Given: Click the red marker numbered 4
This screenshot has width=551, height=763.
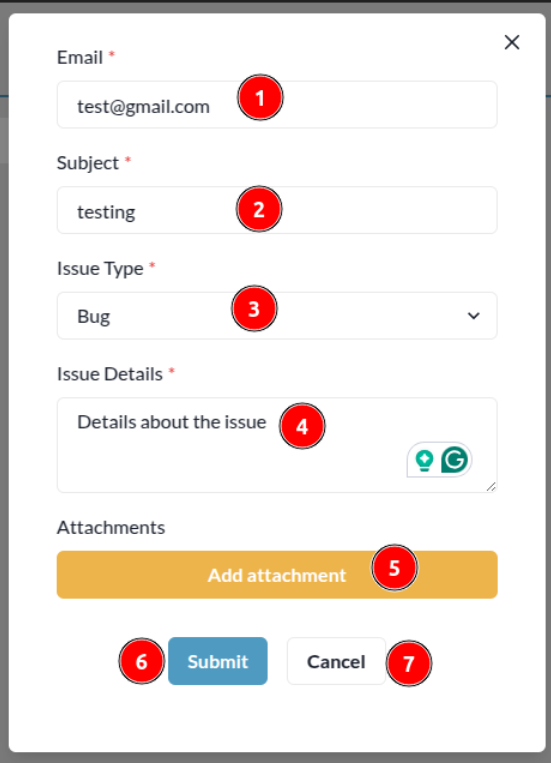Looking at the screenshot, I should tap(302, 426).
